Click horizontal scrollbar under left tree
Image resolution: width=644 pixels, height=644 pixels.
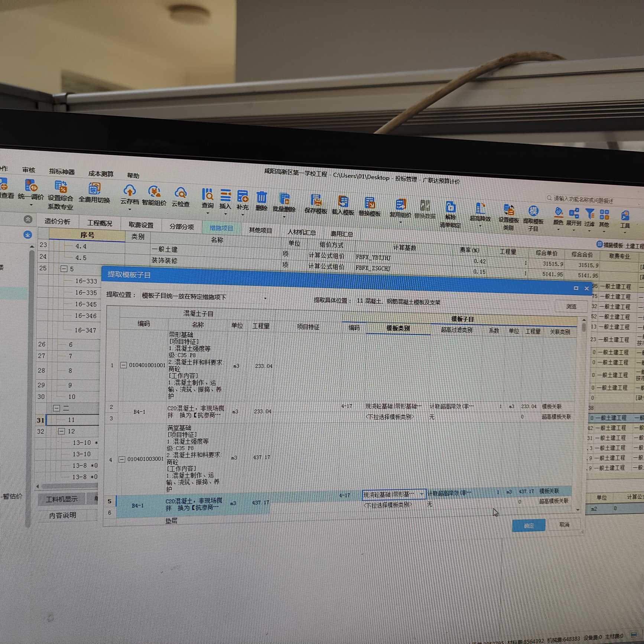[x=69, y=486]
